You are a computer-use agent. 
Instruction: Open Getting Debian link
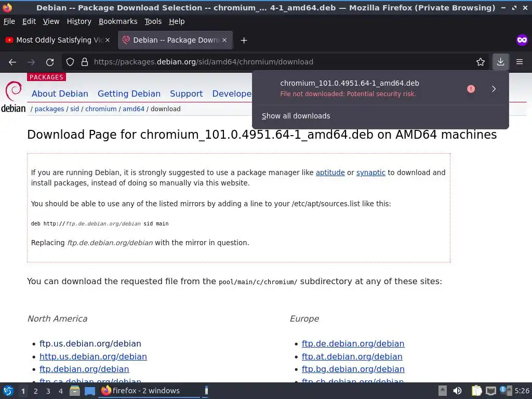(129, 94)
